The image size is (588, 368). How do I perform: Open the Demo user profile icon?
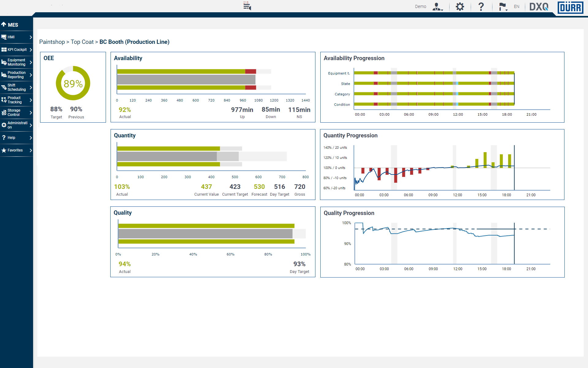click(x=438, y=6)
